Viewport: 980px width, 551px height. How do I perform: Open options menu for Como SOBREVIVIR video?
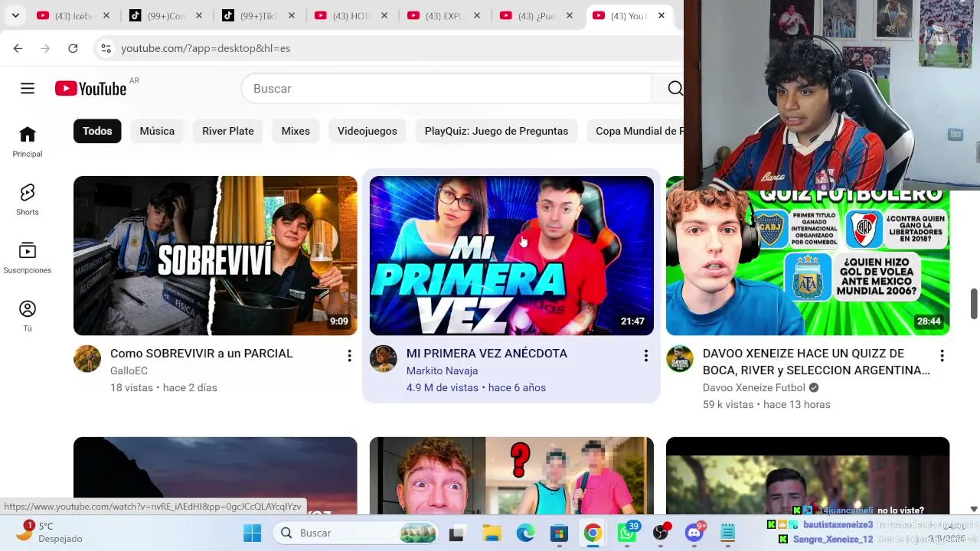pos(349,356)
